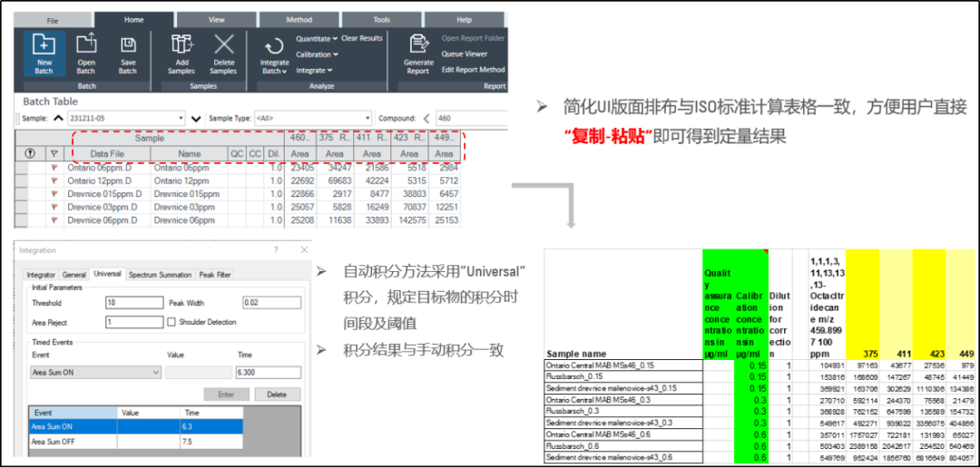Go to previous sample with up arrow
The width and height of the screenshot is (980, 468).
pyautogui.click(x=58, y=118)
